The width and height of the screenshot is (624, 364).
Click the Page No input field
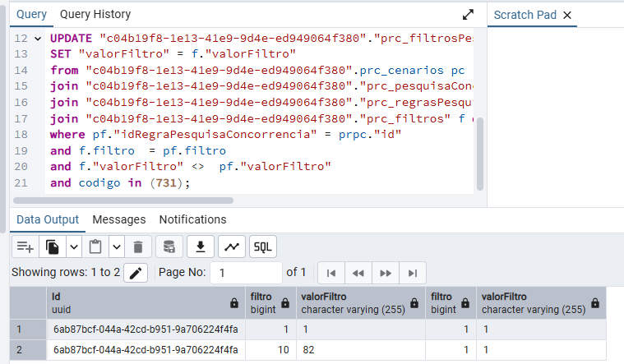(246, 273)
